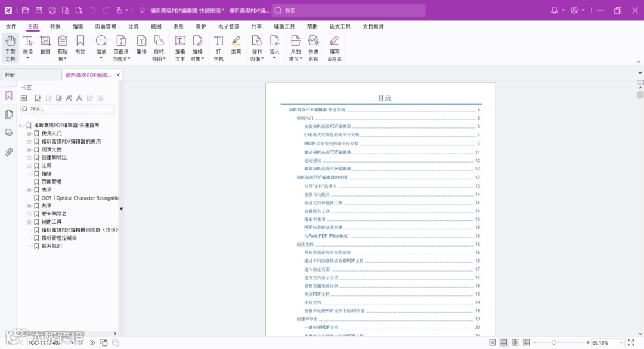This screenshot has width=644, height=349.
Task: Click the Typewriter tool (打字机)
Action: [x=218, y=48]
